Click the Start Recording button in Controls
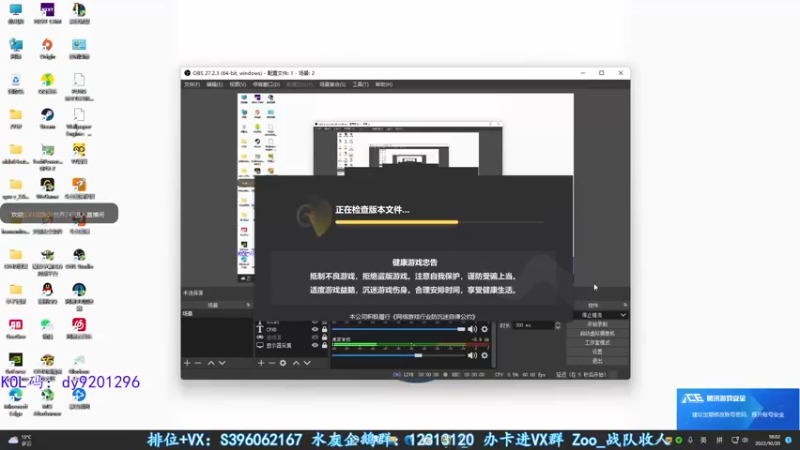Image resolution: width=800 pixels, height=450 pixels. (597, 324)
